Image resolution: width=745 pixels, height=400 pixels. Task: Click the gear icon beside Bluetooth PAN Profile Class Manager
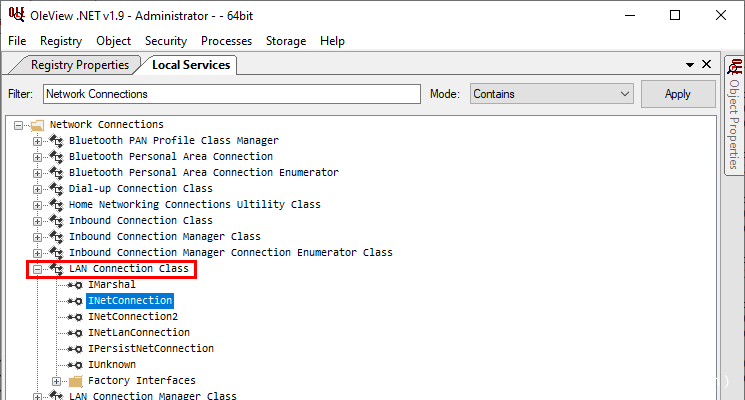click(56, 141)
